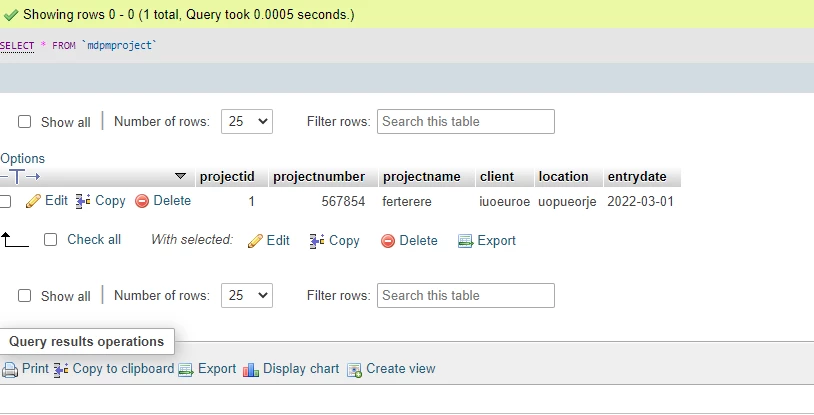The image size is (814, 415).
Task: Click the Copy to clipboard link
Action: click(x=123, y=369)
